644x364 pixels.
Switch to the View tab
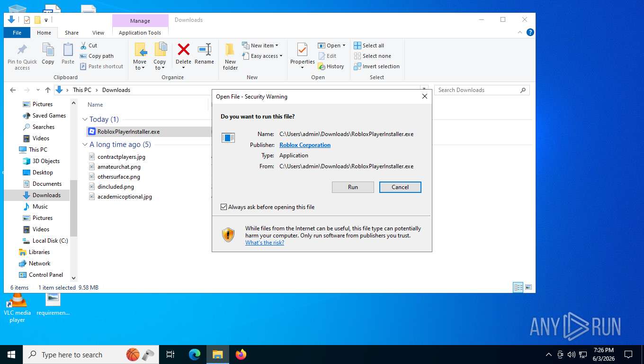[x=98, y=33]
